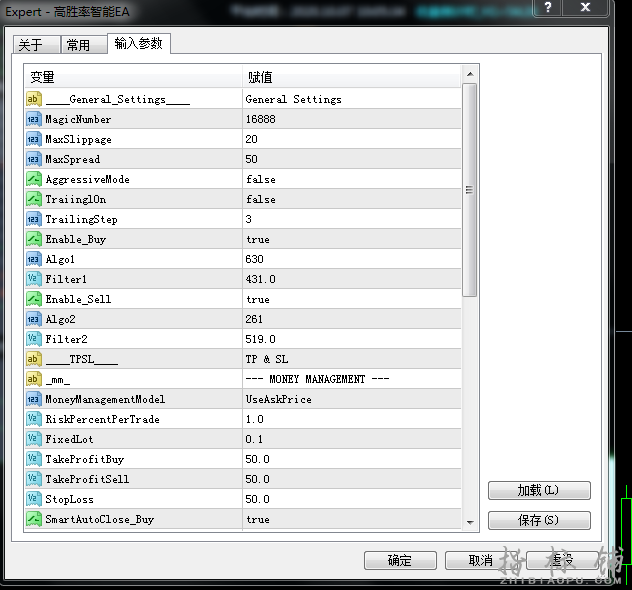This screenshot has height=590, width=632.
Task: Click the double icon next to FixedLot
Action: 34,439
